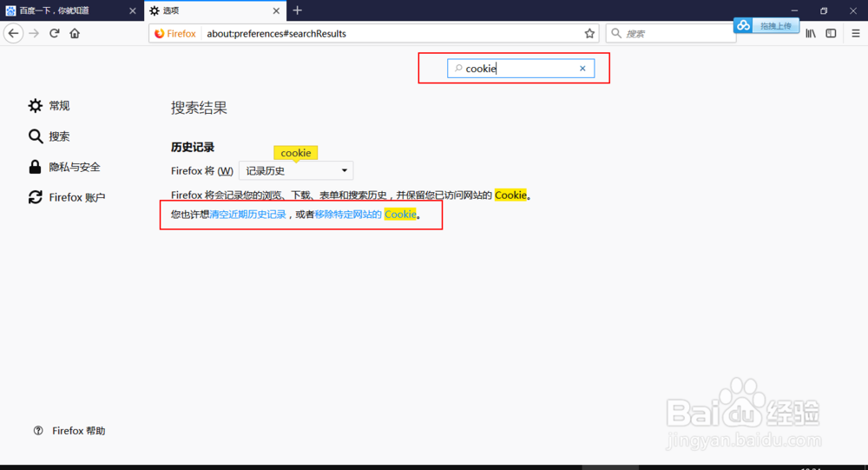Open the General (常规) settings category
Image resolution: width=868 pixels, height=470 pixels.
[49, 105]
